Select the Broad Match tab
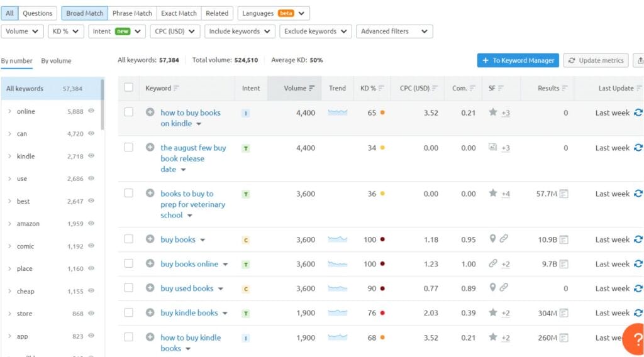The width and height of the screenshot is (644, 357). (85, 13)
